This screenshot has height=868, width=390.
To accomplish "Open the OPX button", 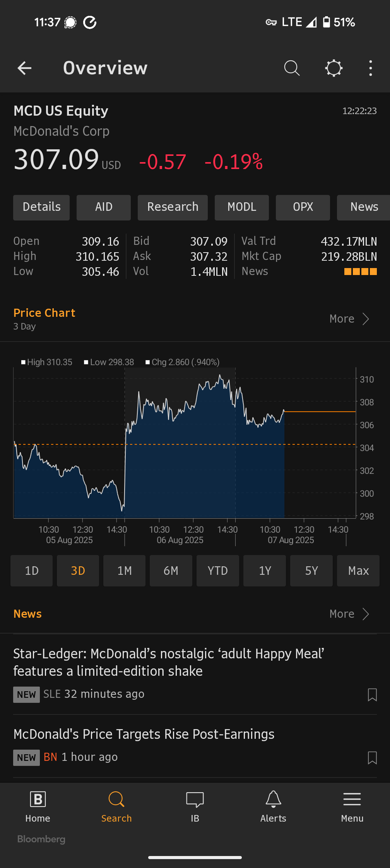I will tap(303, 207).
